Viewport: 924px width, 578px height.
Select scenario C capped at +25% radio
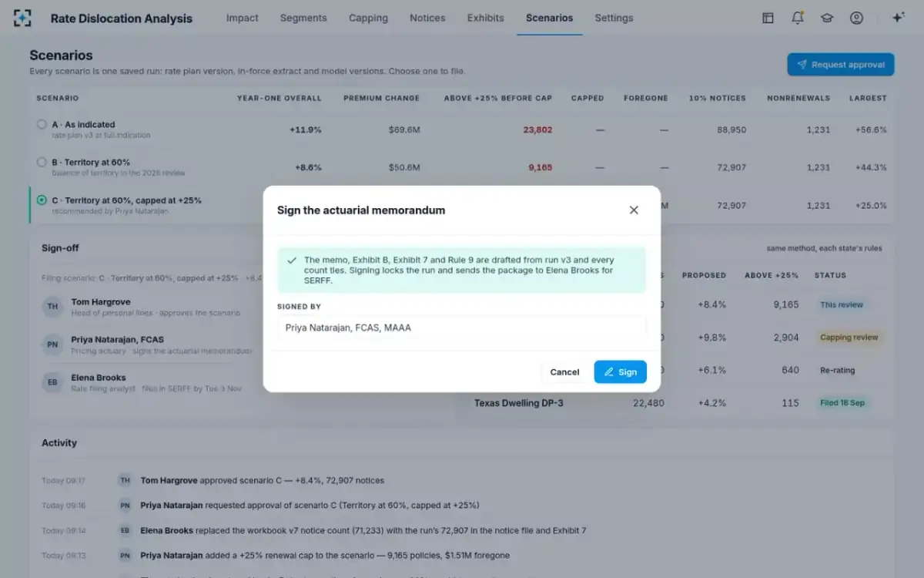[x=42, y=200]
